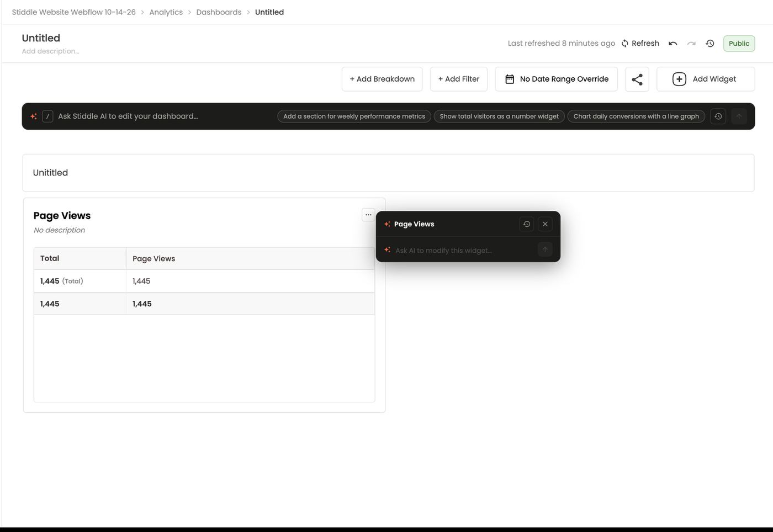Click the Add Filter button
This screenshot has height=532, width=773.
pos(459,79)
